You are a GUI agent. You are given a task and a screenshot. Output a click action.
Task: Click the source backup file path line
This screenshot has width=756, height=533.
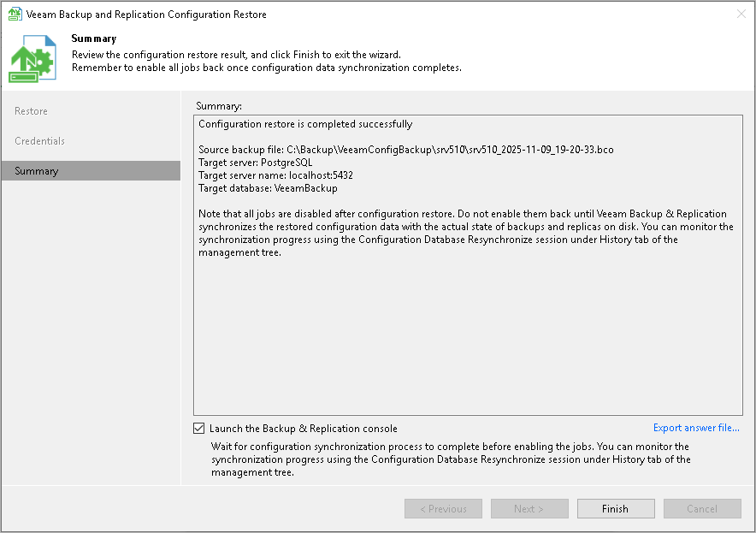point(405,150)
